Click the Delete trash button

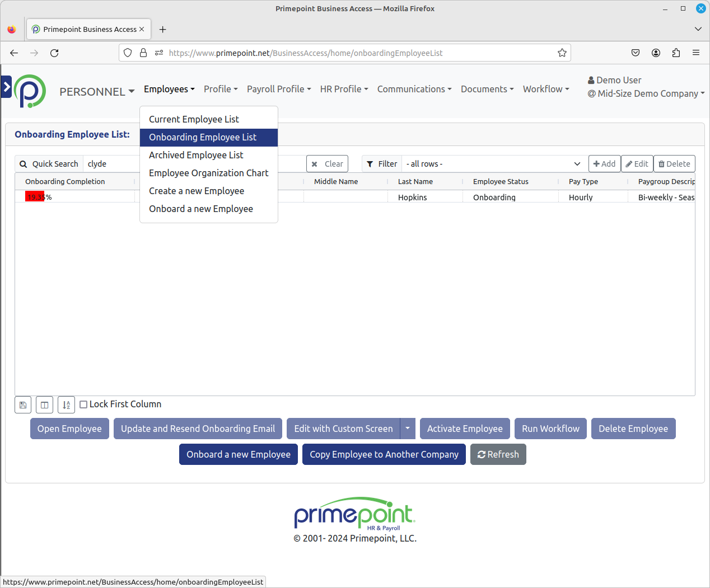tap(674, 164)
